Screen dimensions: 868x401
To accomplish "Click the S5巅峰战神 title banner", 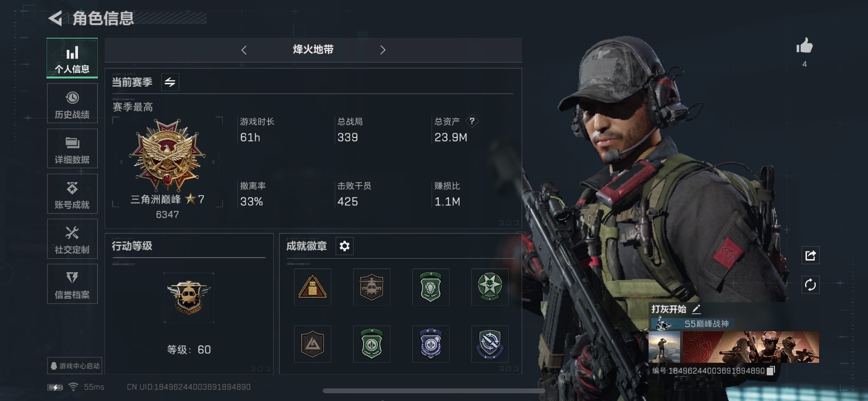I will 693,324.
